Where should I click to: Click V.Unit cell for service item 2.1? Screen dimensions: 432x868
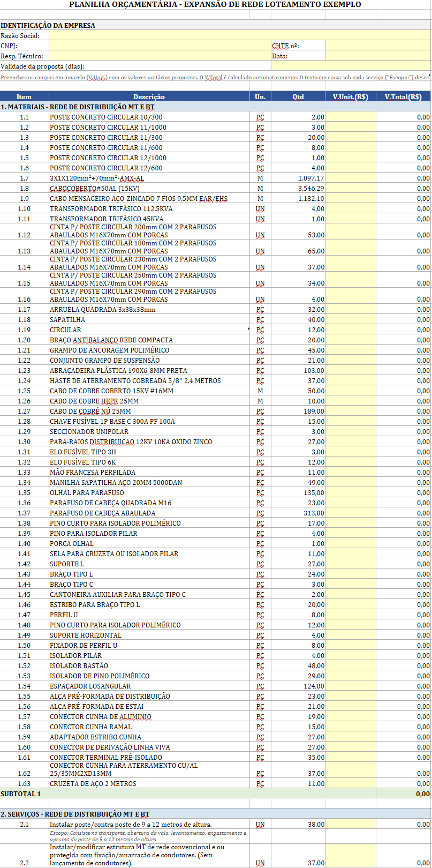coord(351,824)
